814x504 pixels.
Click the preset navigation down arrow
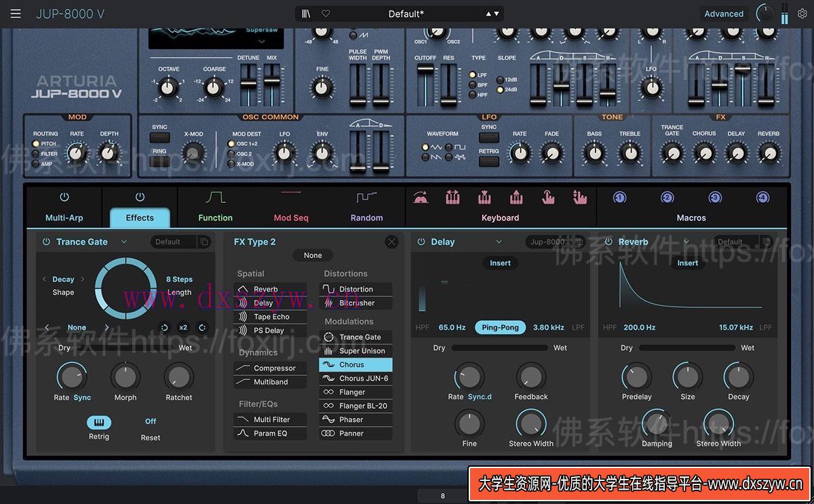pos(497,14)
